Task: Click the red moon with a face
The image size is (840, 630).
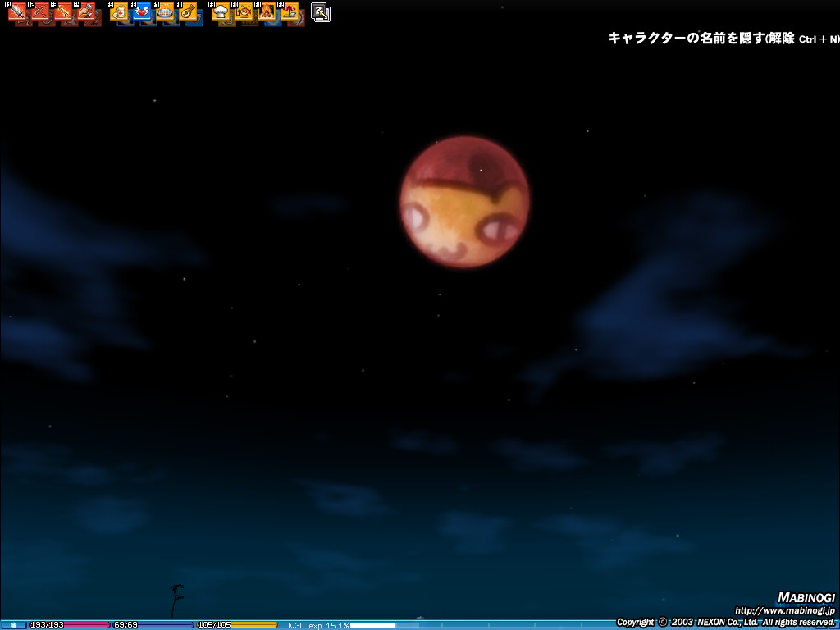Action: pyautogui.click(x=464, y=203)
